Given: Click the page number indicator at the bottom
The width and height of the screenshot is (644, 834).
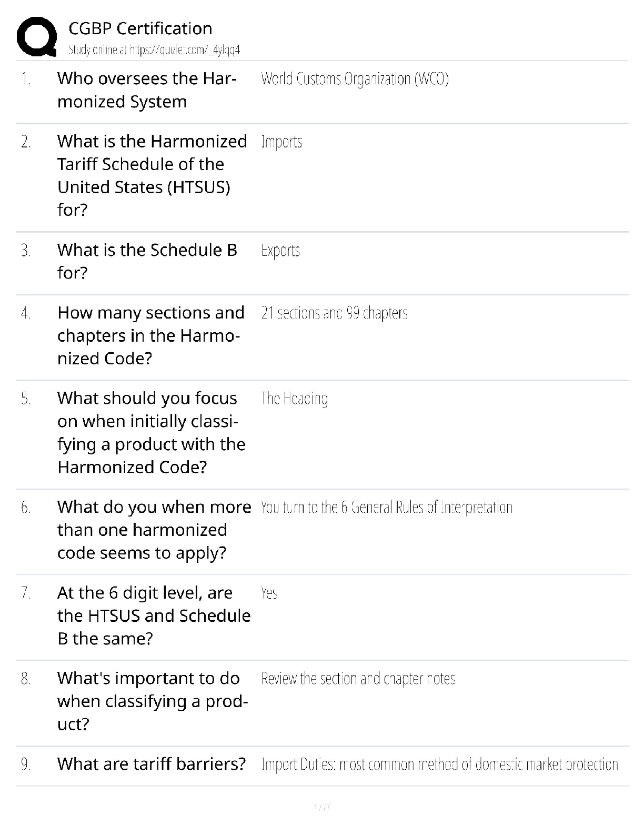Looking at the screenshot, I should pyautogui.click(x=321, y=807).
